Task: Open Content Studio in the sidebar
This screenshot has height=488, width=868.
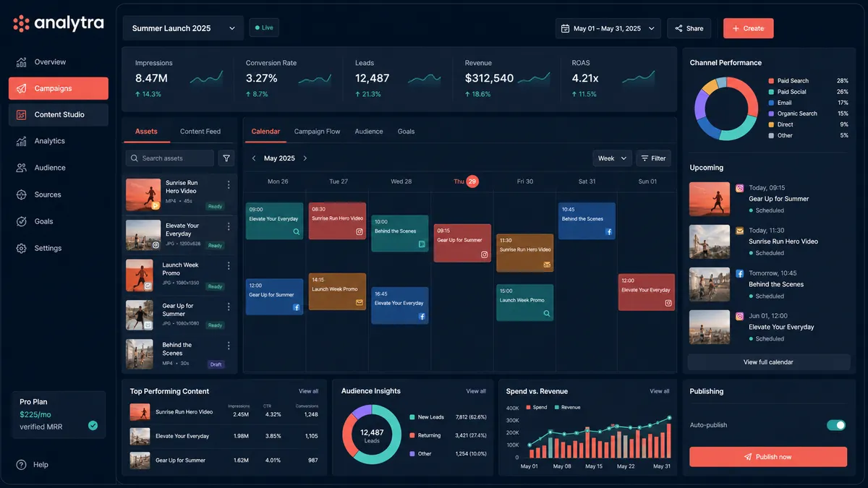Action: coord(59,115)
